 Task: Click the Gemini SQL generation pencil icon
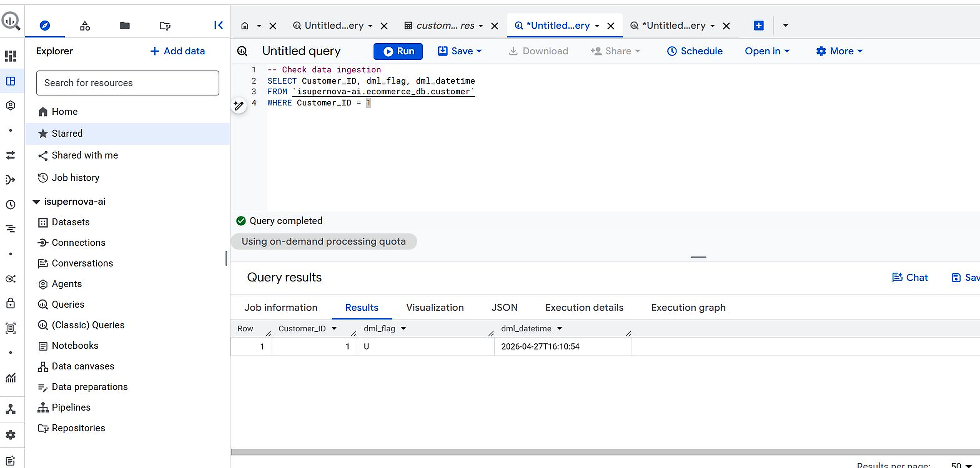(239, 105)
